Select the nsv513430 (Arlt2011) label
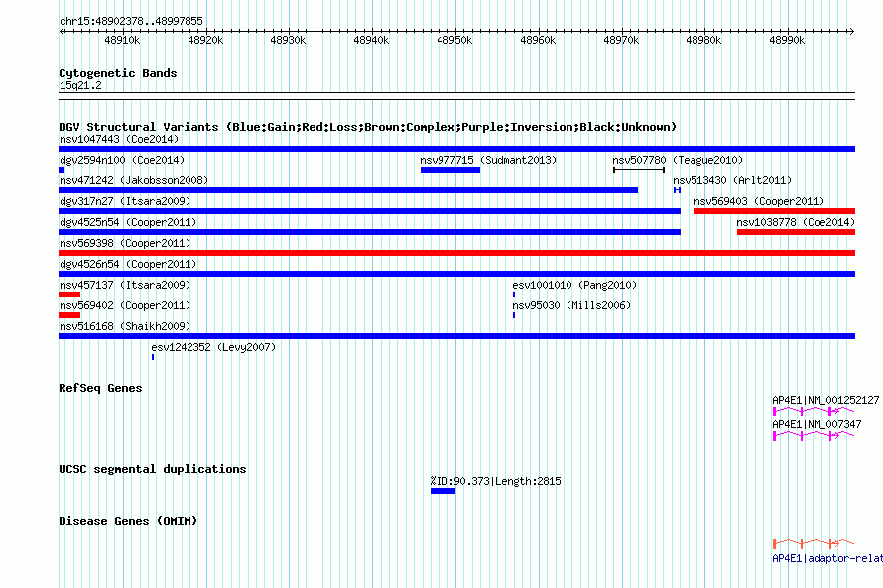The height and width of the screenshot is (588, 883). click(x=732, y=180)
